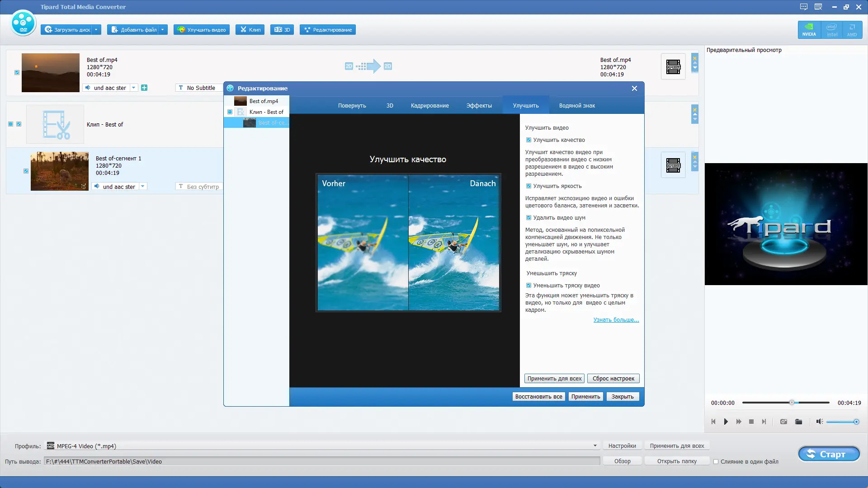Click the Применить для всех button
Viewport: 868px width, 488px height.
tap(554, 378)
